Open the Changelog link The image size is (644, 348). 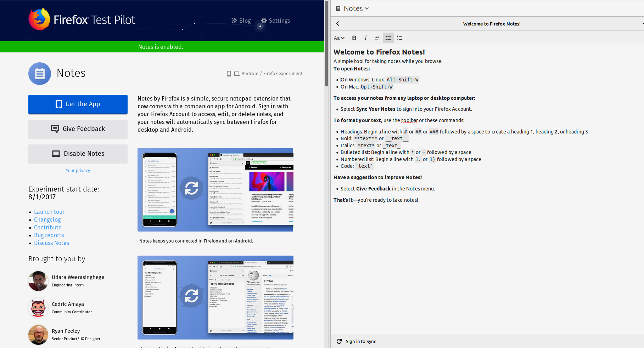[x=47, y=219]
